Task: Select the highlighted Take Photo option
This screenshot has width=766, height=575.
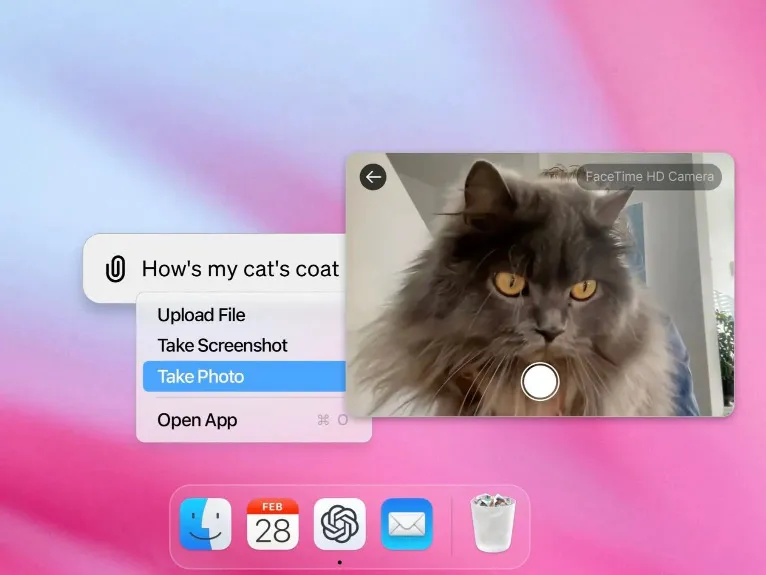Action: (x=201, y=377)
